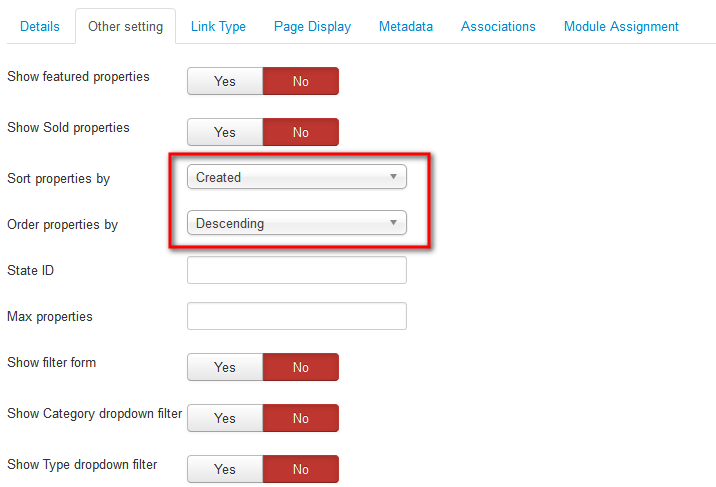Click No for Show featured properties

pyautogui.click(x=301, y=81)
